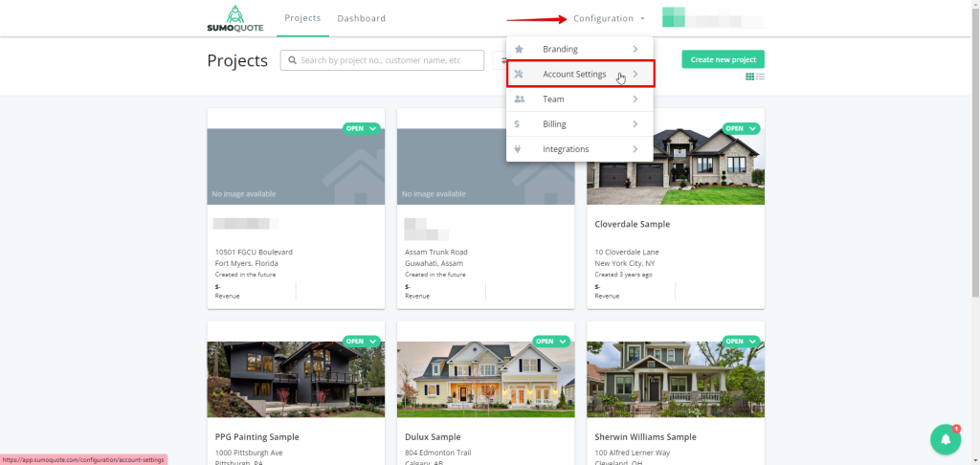Viewport: 980px width, 465px height.
Task: Open the OPEN status dropdown on Cloverdale Sample
Action: click(x=742, y=128)
